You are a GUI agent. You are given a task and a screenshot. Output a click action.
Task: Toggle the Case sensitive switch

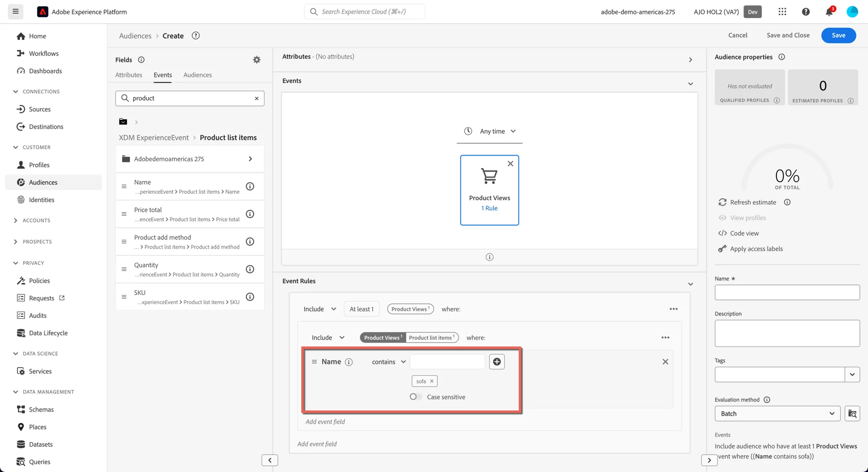pos(415,396)
